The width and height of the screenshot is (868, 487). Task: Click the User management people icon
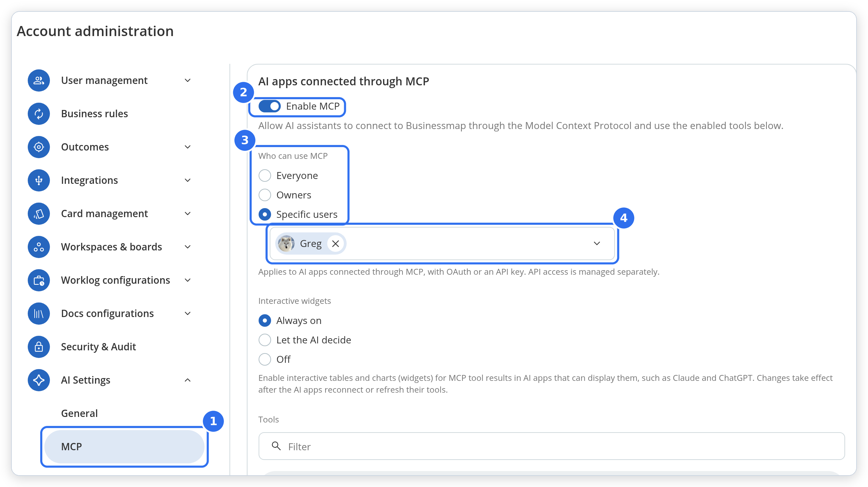coord(39,80)
